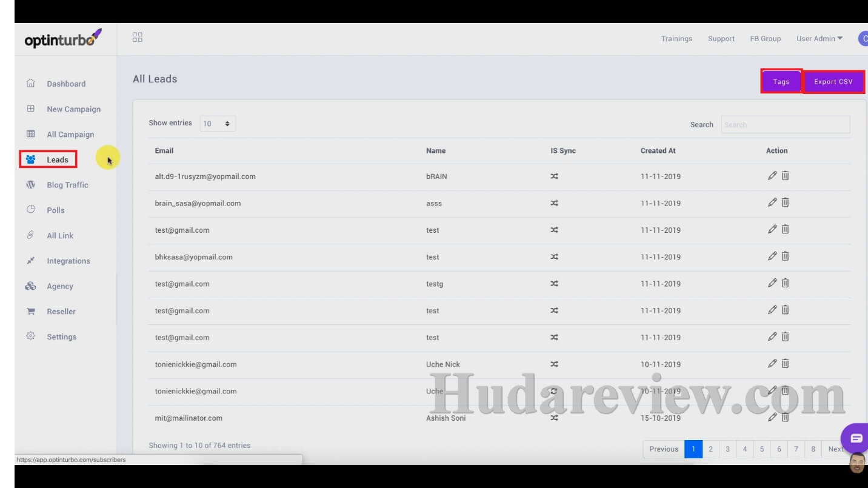
Task: Click sync icon for Uche Nick row
Action: pyautogui.click(x=554, y=364)
